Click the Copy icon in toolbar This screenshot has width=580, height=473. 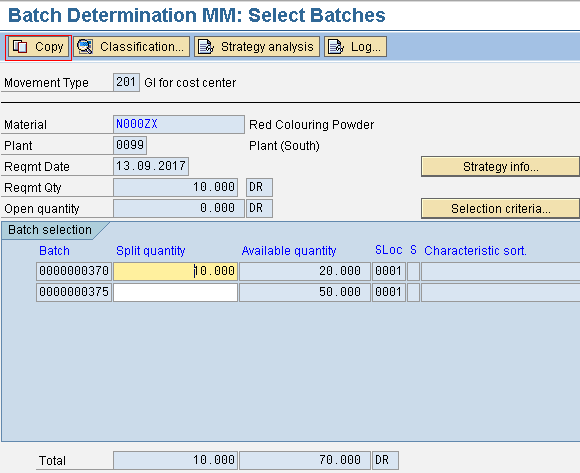coord(20,47)
